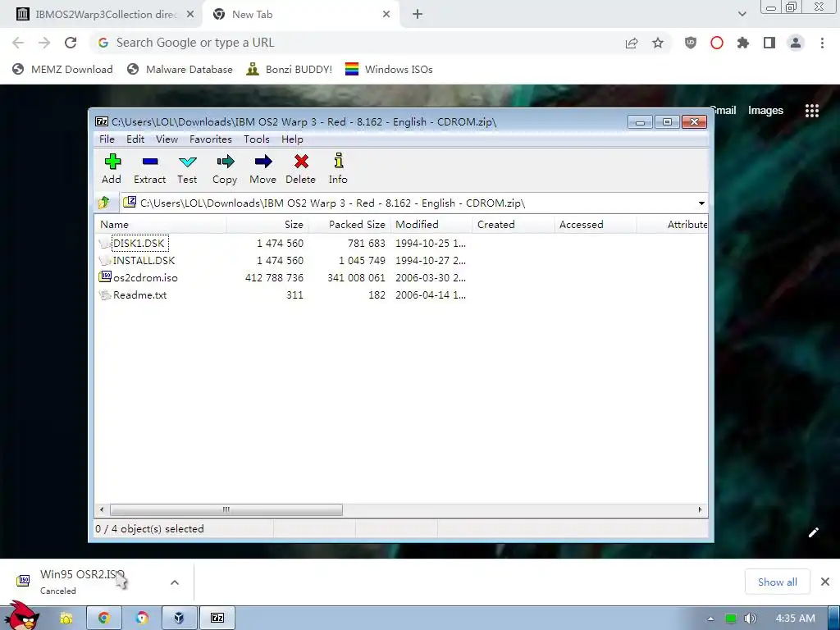Image resolution: width=840 pixels, height=630 pixels.
Task: Go up one folder level in 7-Zip
Action: (104, 203)
